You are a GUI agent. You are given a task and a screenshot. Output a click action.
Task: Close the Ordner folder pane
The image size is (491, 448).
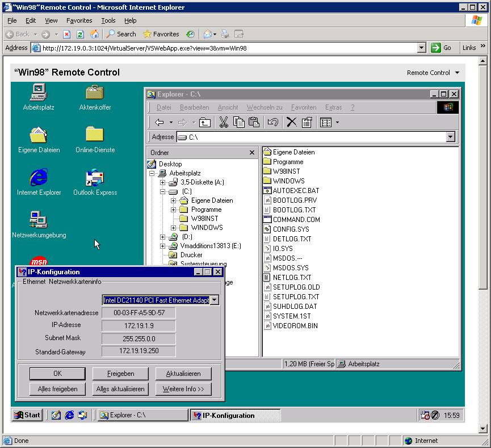[x=252, y=153]
